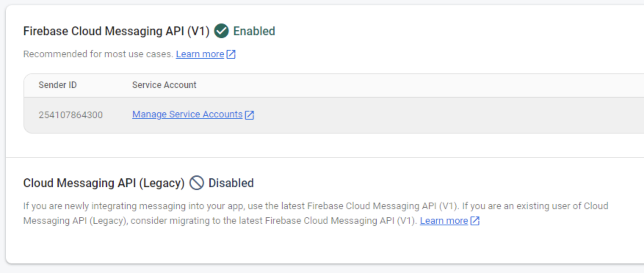Click the Firebase Cloud Messaging API (V1) heading
The width and height of the screenshot is (644, 273).
pos(116,31)
